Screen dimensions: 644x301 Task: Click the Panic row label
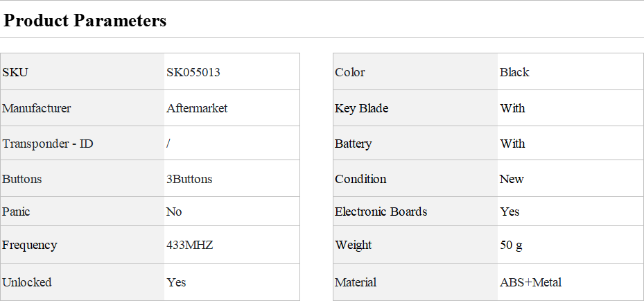pos(17,212)
